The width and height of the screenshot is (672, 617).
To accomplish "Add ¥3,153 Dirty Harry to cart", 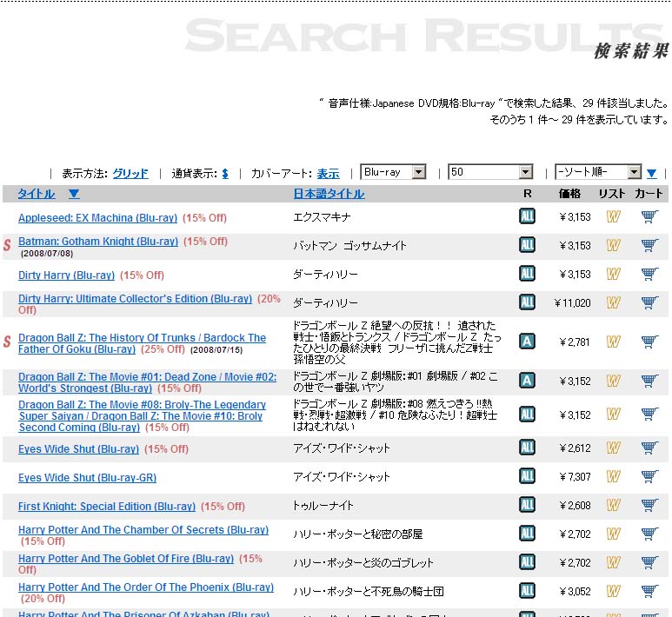I will [649, 275].
